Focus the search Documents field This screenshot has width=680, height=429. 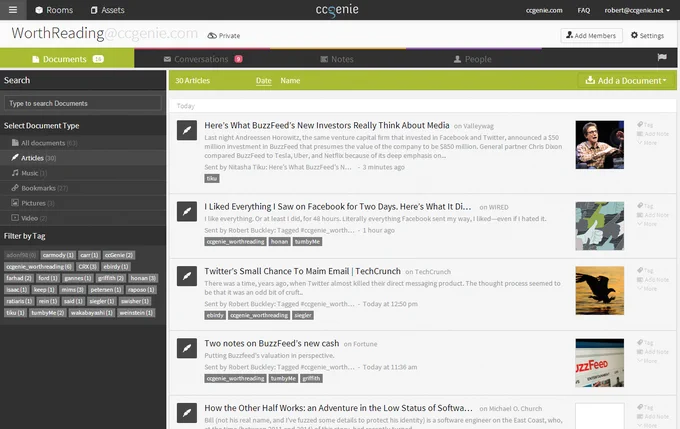[x=82, y=103]
